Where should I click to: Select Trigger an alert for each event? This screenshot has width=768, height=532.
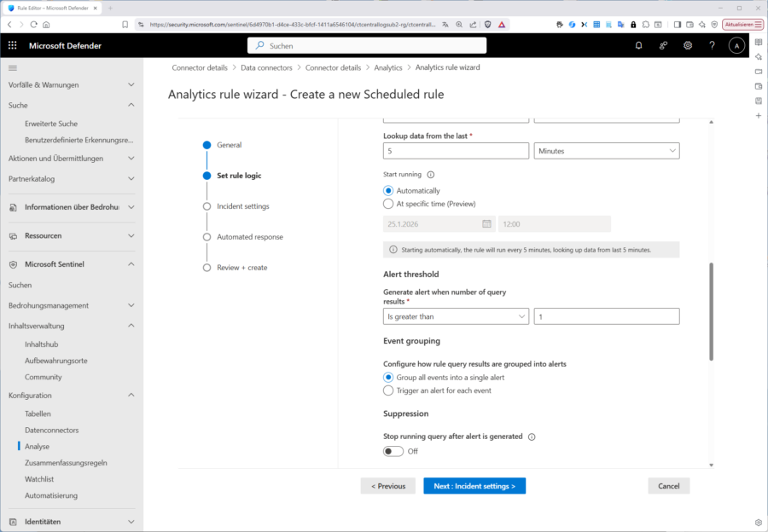(x=388, y=390)
